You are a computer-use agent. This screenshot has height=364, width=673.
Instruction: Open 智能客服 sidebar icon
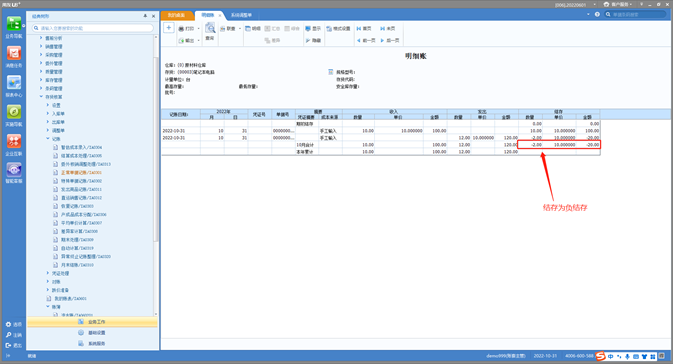[x=14, y=173]
